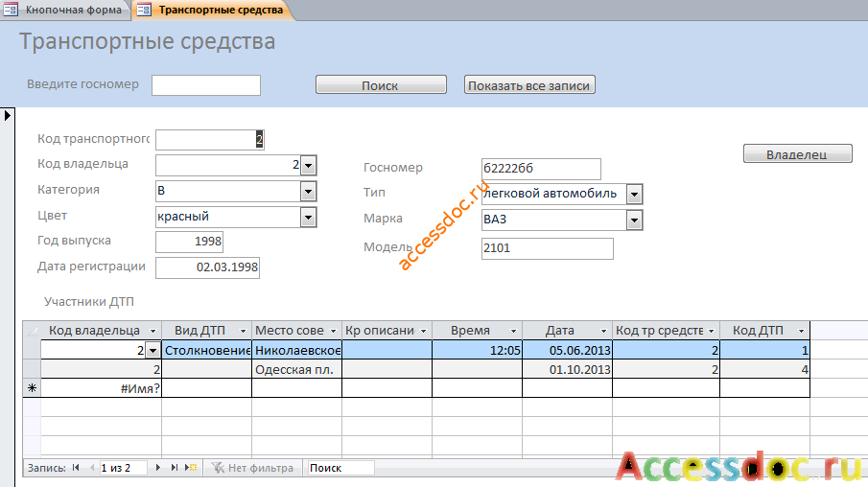Expand the Категория dropdown
Image resolution: width=868 pixels, height=487 pixels.
pyautogui.click(x=308, y=191)
